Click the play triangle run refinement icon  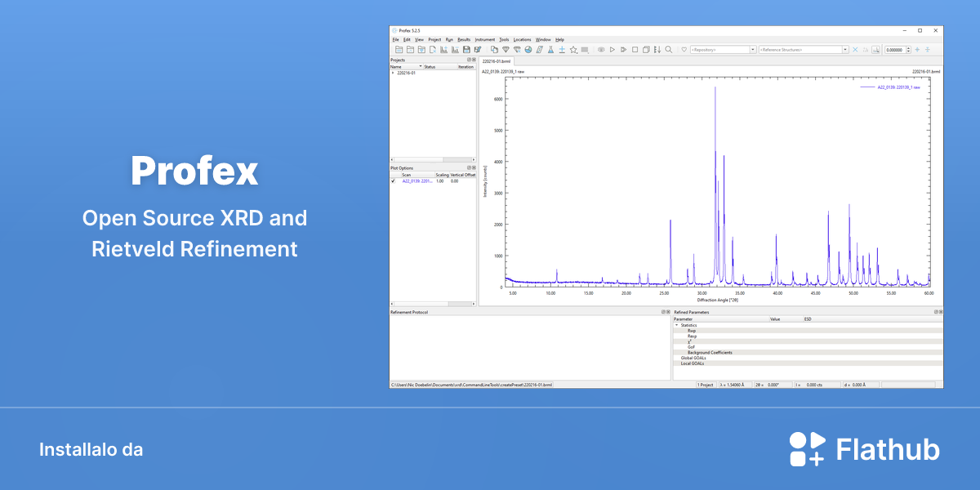click(x=612, y=49)
